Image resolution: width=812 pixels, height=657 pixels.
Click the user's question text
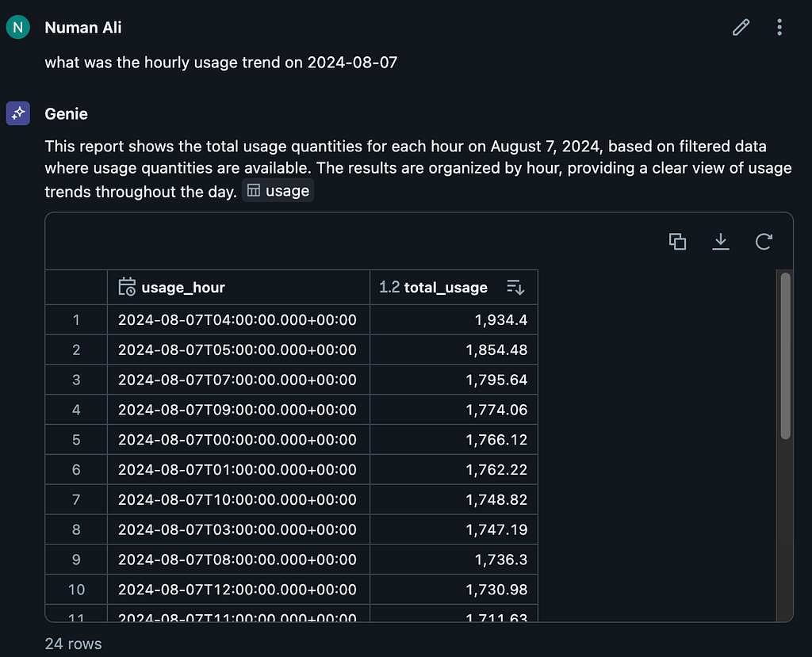point(220,63)
